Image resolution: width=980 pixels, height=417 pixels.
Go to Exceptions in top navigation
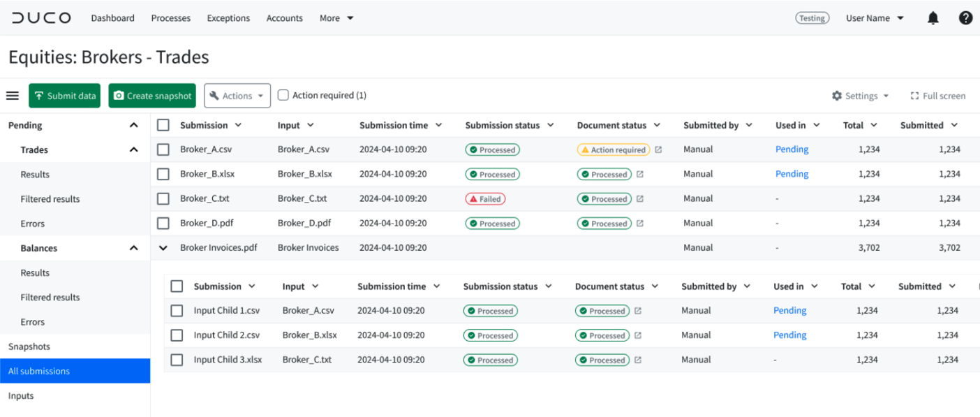coord(228,18)
